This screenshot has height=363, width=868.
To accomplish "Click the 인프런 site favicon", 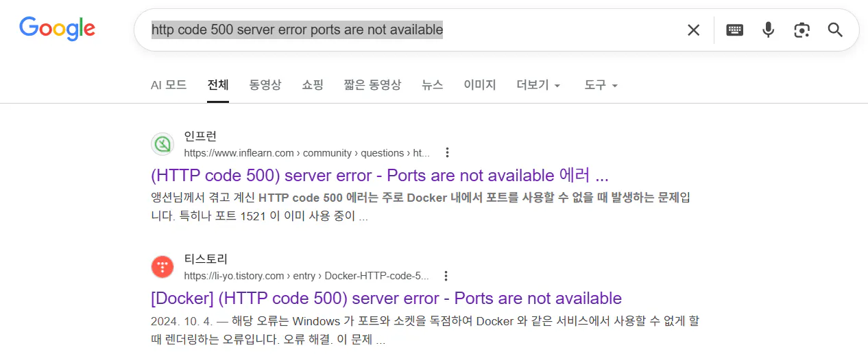I will coord(162,144).
